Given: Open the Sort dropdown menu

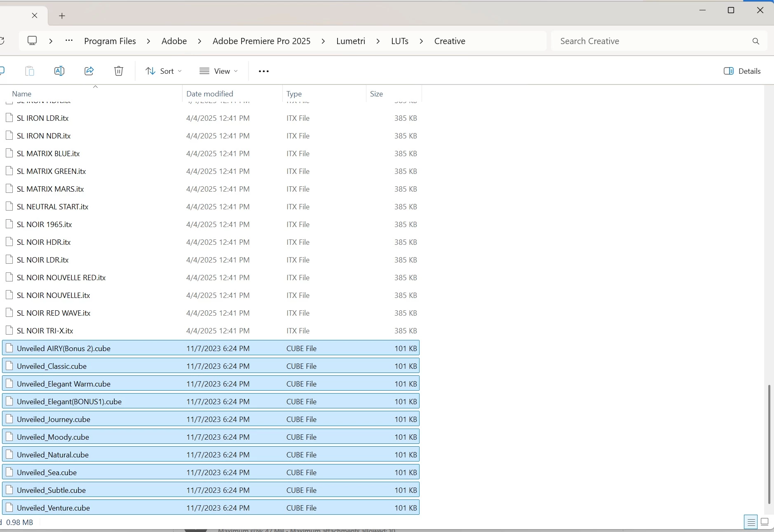Looking at the screenshot, I should [x=163, y=71].
